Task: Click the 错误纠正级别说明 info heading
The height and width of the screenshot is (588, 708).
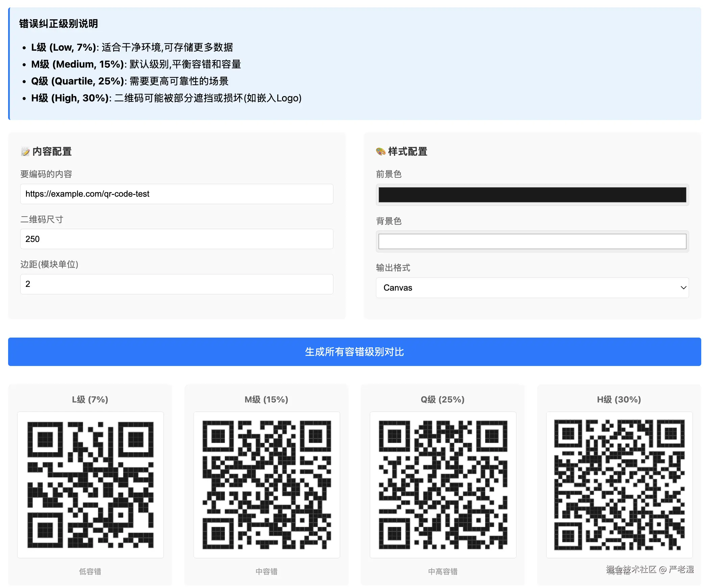Action: (58, 24)
